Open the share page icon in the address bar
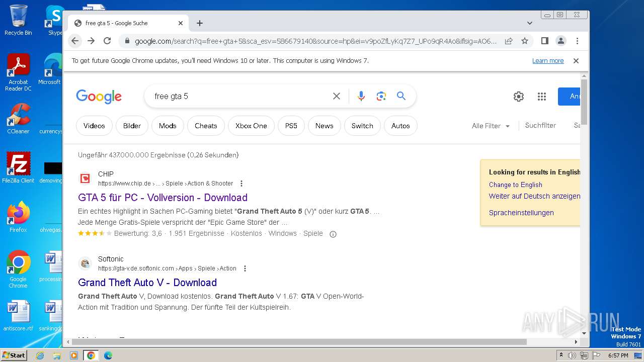 click(x=509, y=41)
